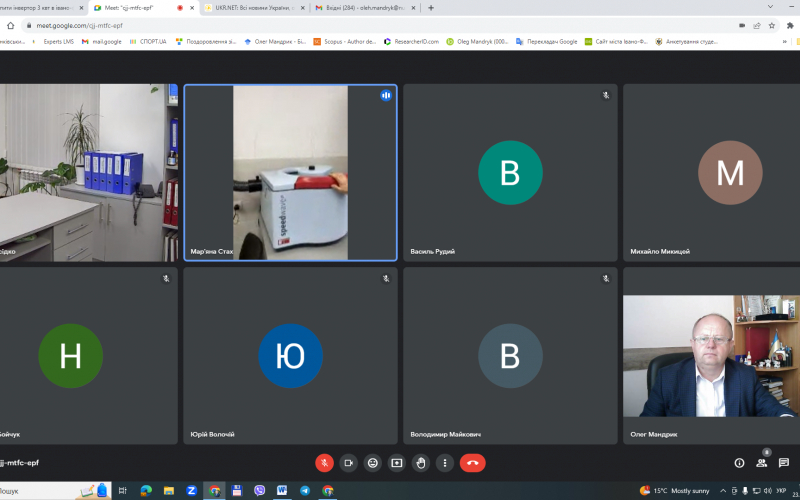Viewport: 800px width, 500px height.
Task: Open Zoom from the taskbar
Action: tap(191, 491)
